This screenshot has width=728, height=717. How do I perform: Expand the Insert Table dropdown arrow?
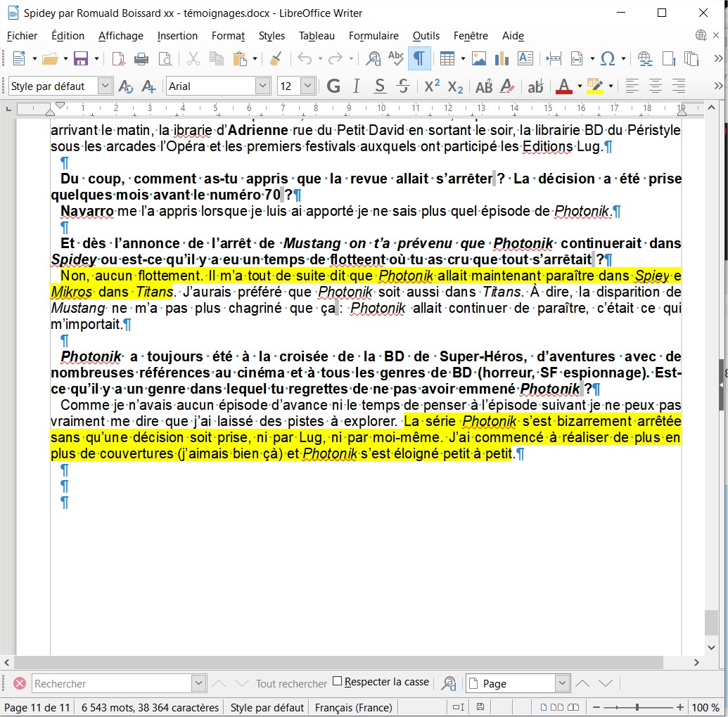(x=463, y=59)
